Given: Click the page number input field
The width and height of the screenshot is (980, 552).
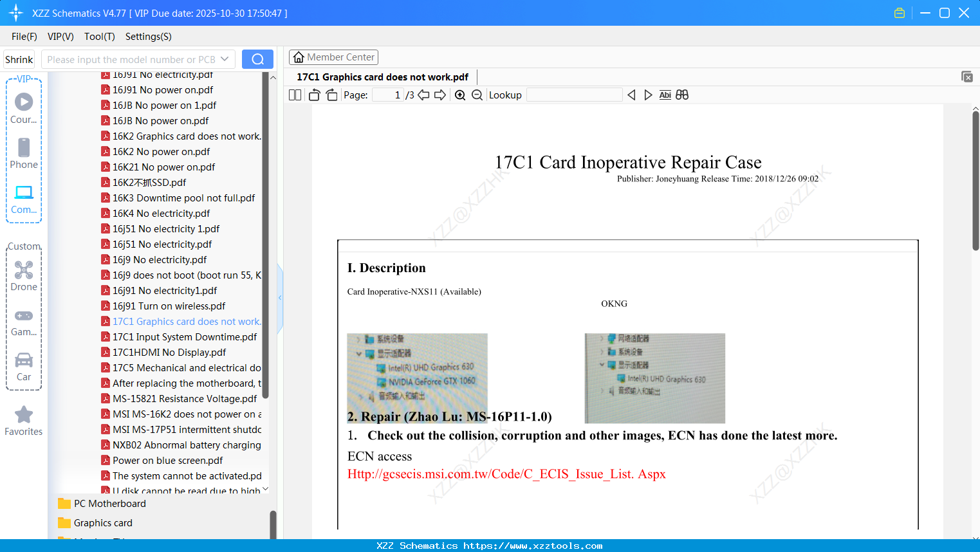Looking at the screenshot, I should [x=388, y=95].
